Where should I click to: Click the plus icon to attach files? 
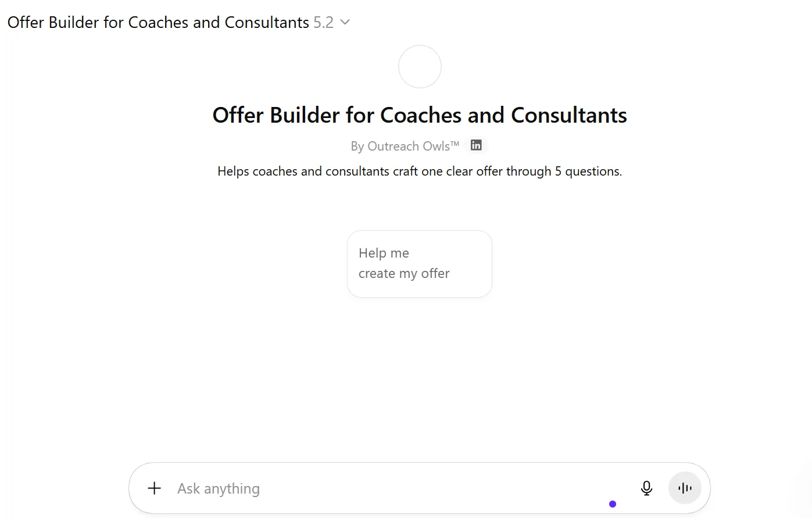(x=155, y=488)
